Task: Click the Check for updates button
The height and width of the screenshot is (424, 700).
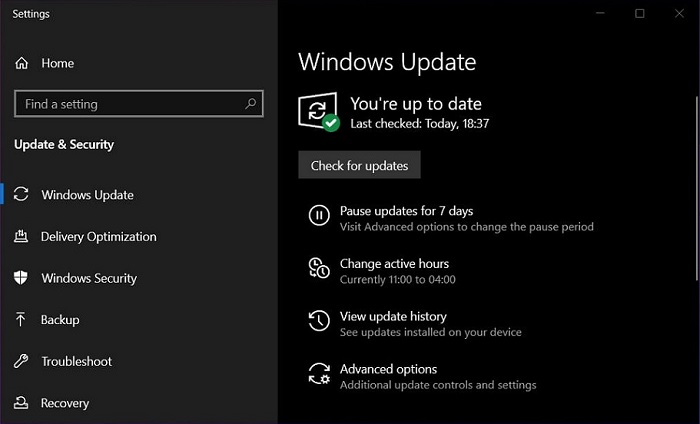Action: point(359,165)
